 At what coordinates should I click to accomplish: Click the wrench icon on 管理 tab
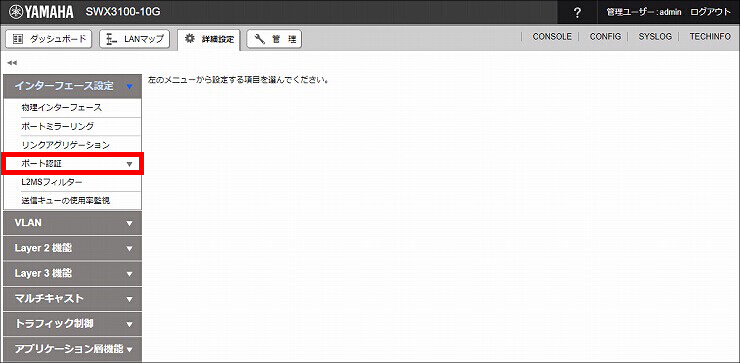pos(260,39)
